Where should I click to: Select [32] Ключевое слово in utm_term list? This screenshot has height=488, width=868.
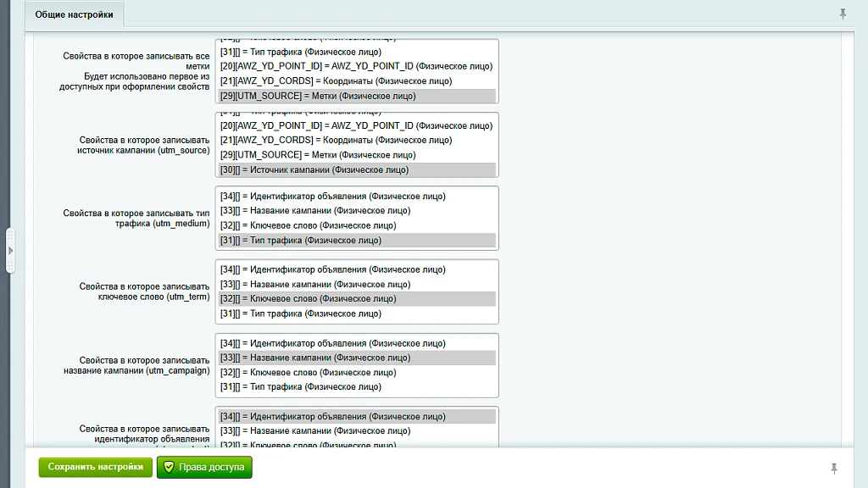(357, 299)
